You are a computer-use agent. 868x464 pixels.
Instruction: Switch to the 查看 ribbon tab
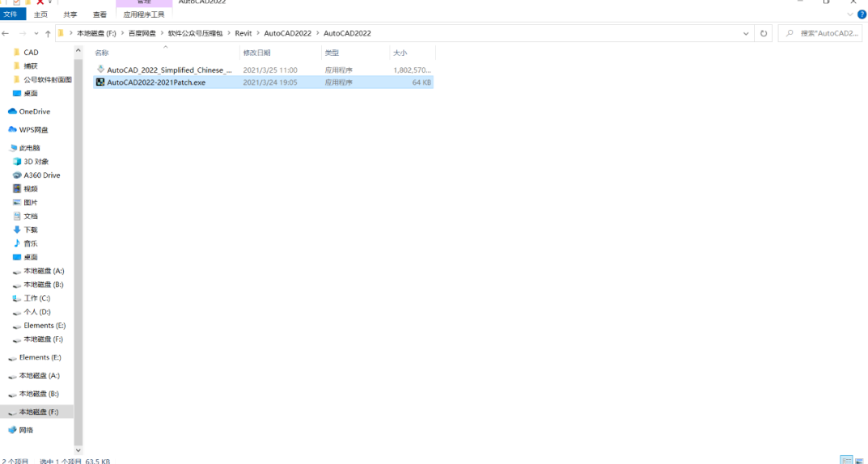tap(100, 15)
